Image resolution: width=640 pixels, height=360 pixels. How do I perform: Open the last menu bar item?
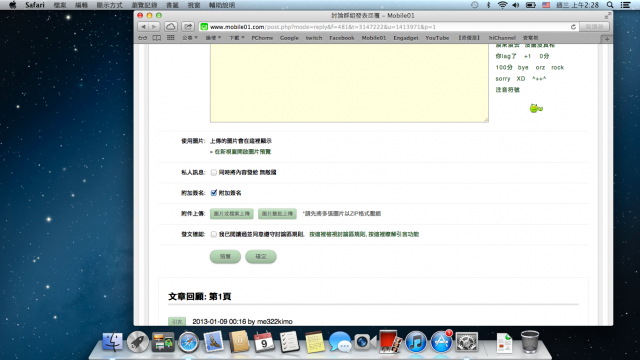[x=222, y=5]
